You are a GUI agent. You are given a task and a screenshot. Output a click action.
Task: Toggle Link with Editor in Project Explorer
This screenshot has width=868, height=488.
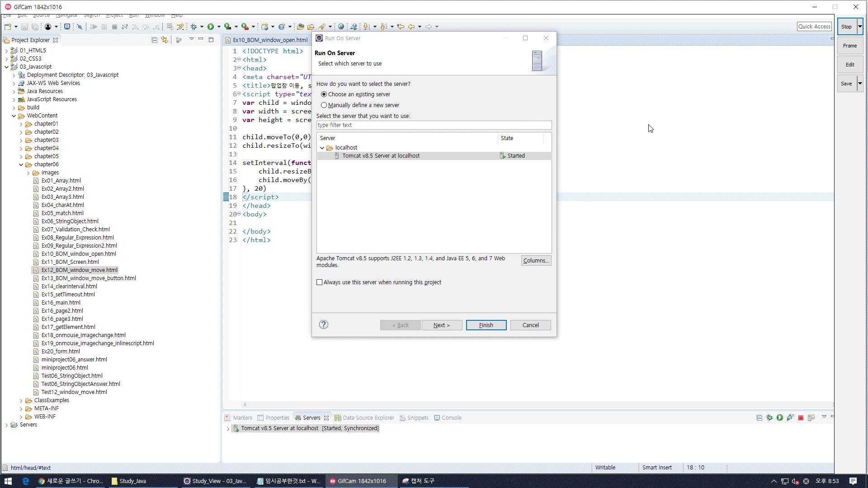pyautogui.click(x=165, y=40)
